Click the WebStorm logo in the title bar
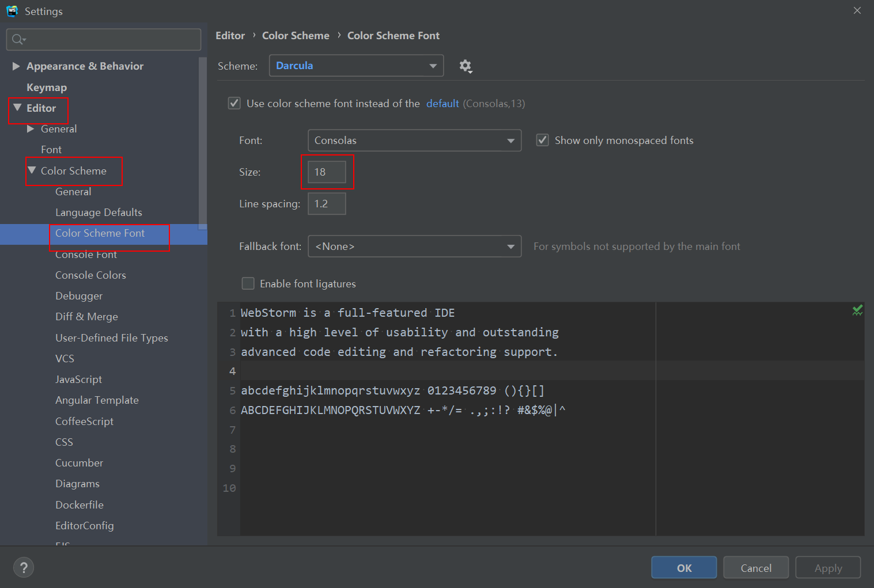Image resolution: width=874 pixels, height=588 pixels. (12, 11)
